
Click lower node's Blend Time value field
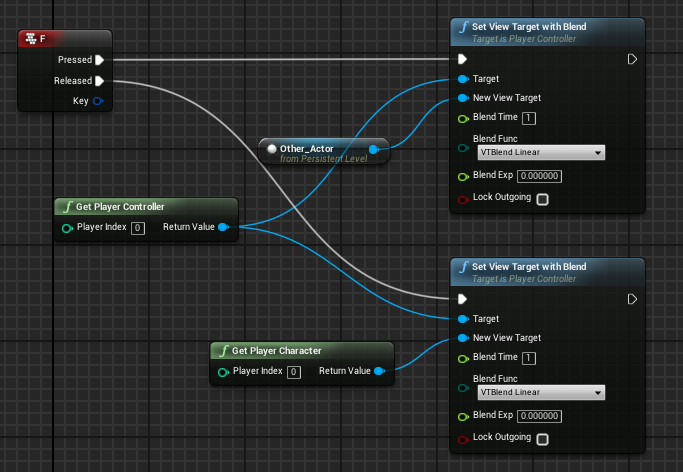point(529,358)
